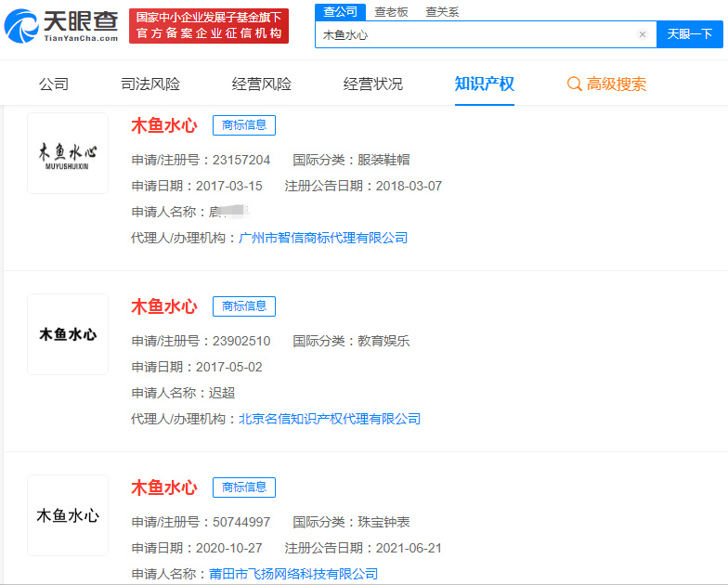This screenshot has width=728, height=585.
Task: Click 国际分类：珠宝钟表 text
Action: pos(351,522)
